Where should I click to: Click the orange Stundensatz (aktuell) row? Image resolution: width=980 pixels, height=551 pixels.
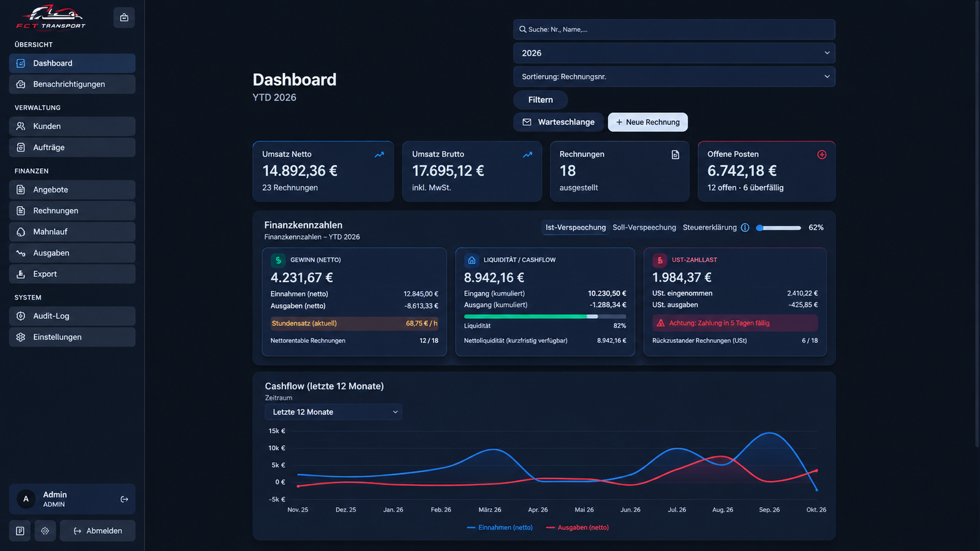(355, 324)
